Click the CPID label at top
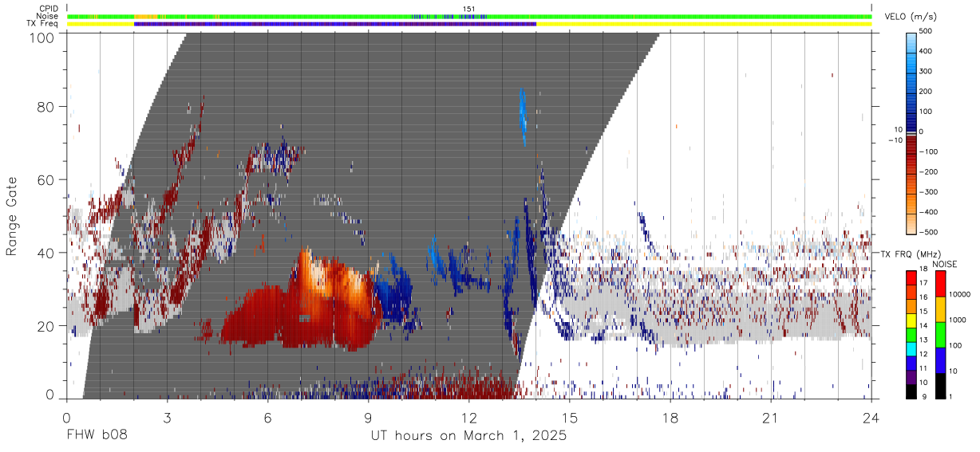Image resolution: width=980 pixels, height=452 pixels. click(48, 9)
